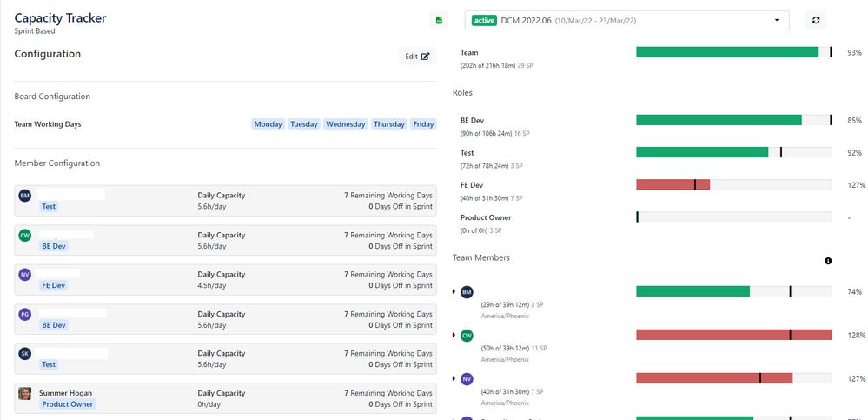The height and width of the screenshot is (420, 868).
Task: Open the DCM 2022.06 sprint dropdown
Action: click(626, 21)
